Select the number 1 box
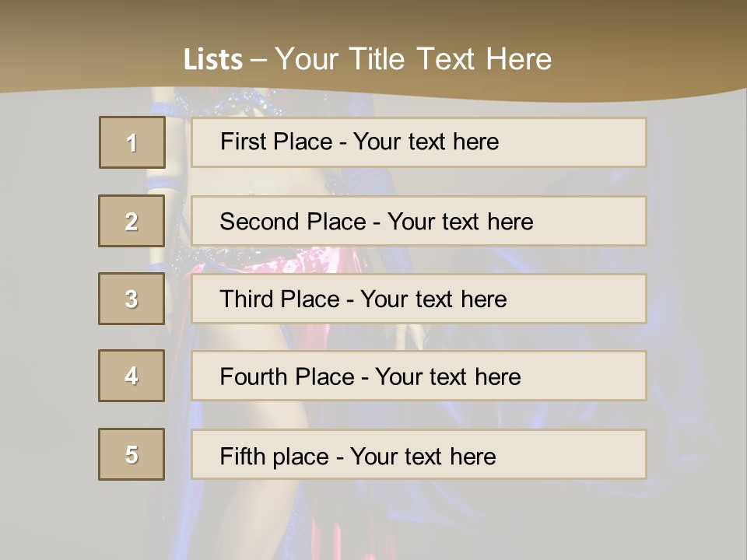 [x=132, y=142]
